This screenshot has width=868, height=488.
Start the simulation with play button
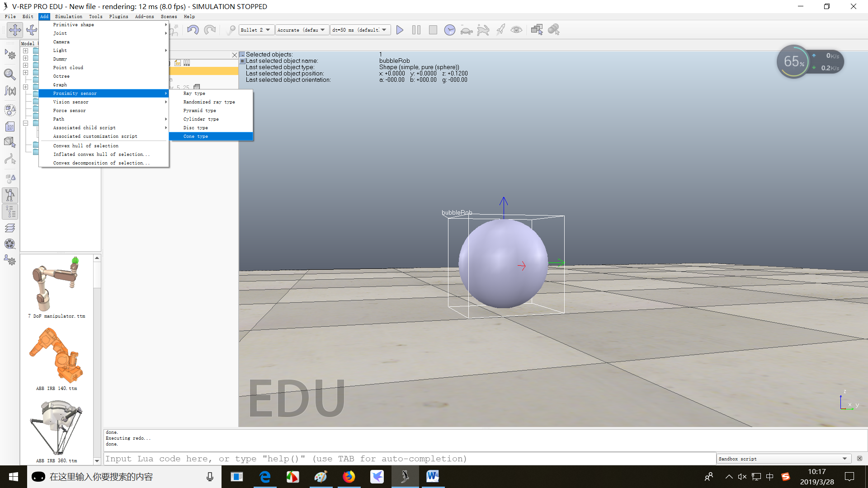[x=400, y=30]
